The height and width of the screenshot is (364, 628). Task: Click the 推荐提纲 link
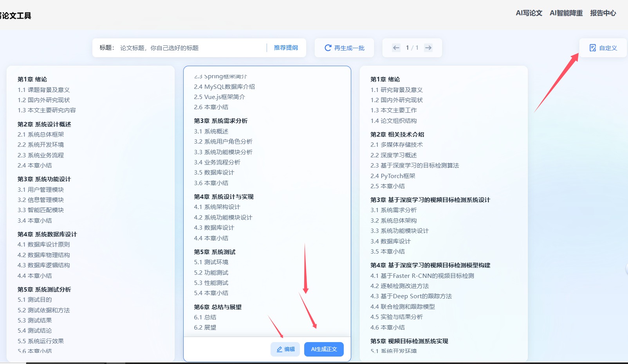pos(286,48)
